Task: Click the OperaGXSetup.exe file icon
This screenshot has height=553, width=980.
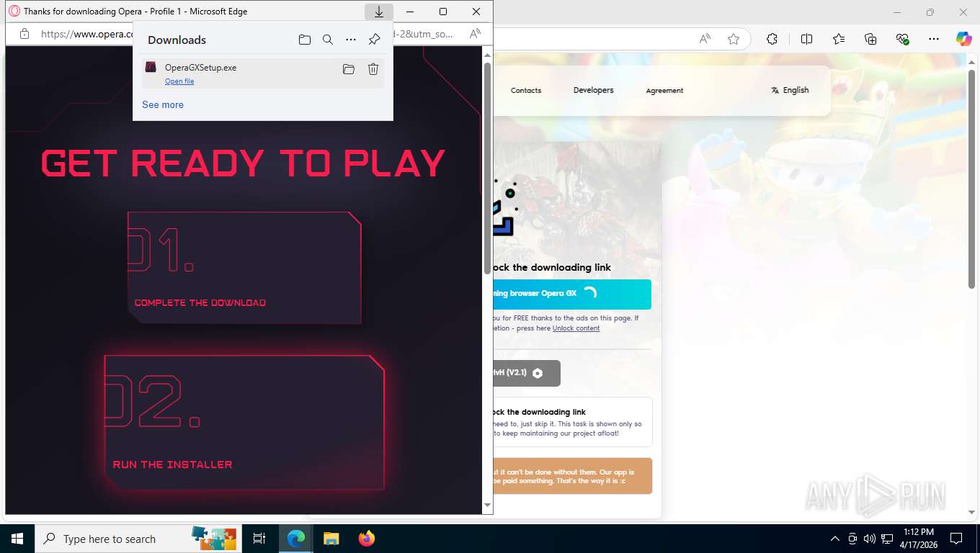Action: click(x=151, y=67)
